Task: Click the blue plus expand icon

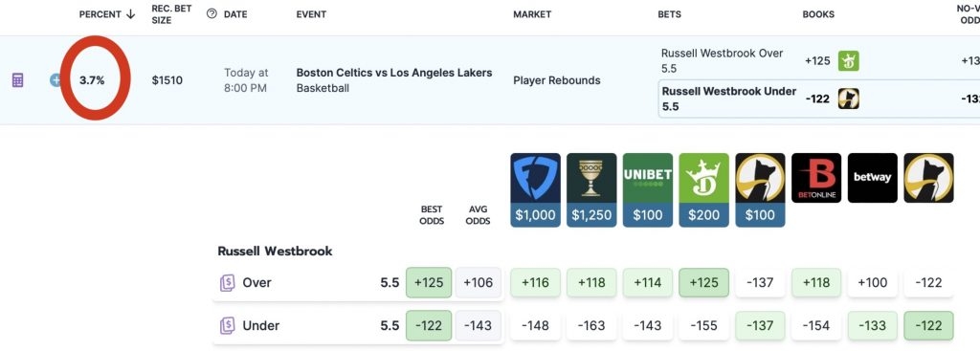Action: [x=56, y=80]
